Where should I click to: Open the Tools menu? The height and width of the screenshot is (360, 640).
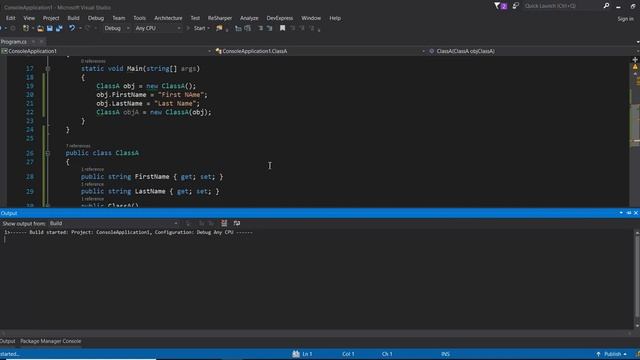[140, 18]
